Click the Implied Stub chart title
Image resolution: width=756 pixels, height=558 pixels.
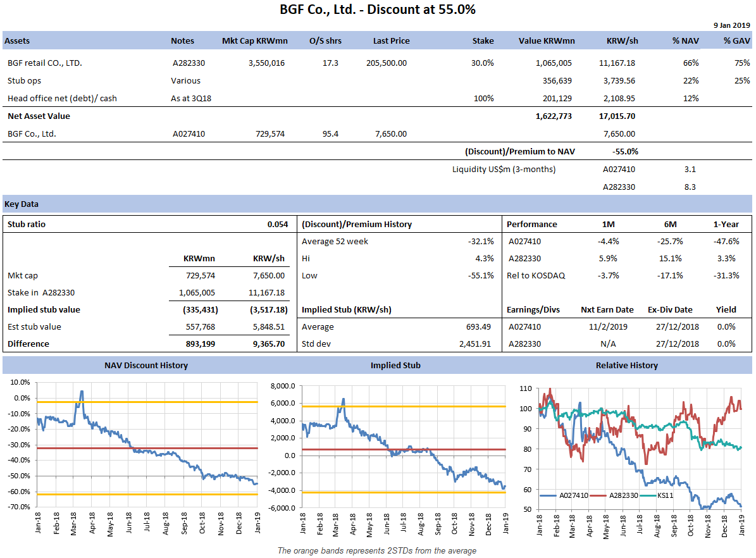point(395,366)
